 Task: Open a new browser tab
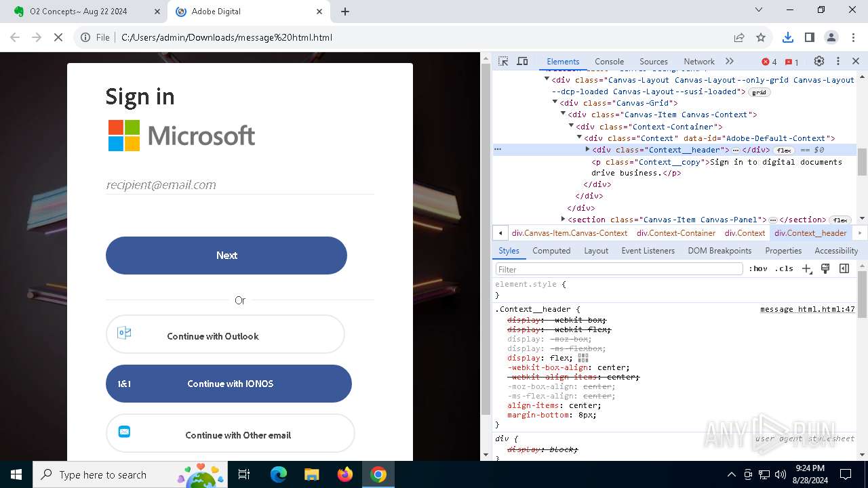[x=345, y=12]
